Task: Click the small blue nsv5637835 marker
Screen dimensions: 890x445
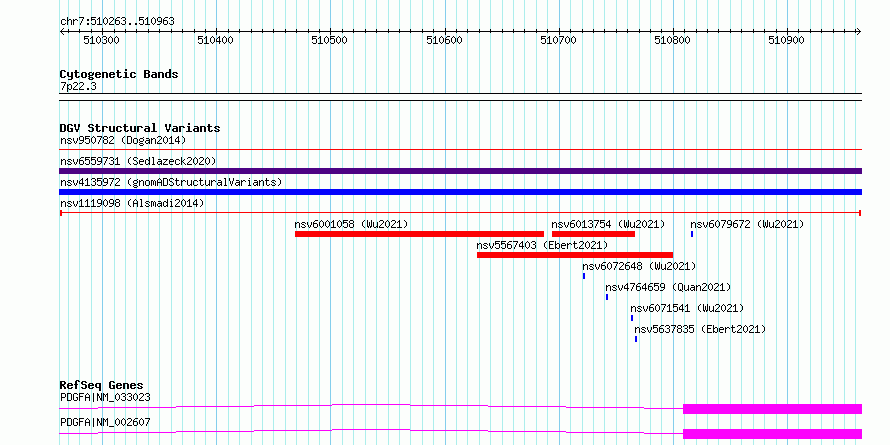Action: click(x=636, y=339)
